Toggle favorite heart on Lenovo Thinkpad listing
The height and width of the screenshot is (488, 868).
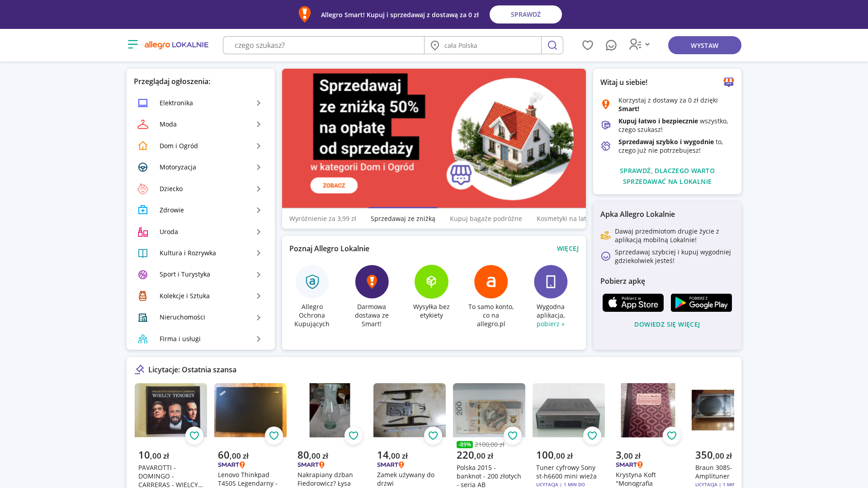click(x=274, y=436)
